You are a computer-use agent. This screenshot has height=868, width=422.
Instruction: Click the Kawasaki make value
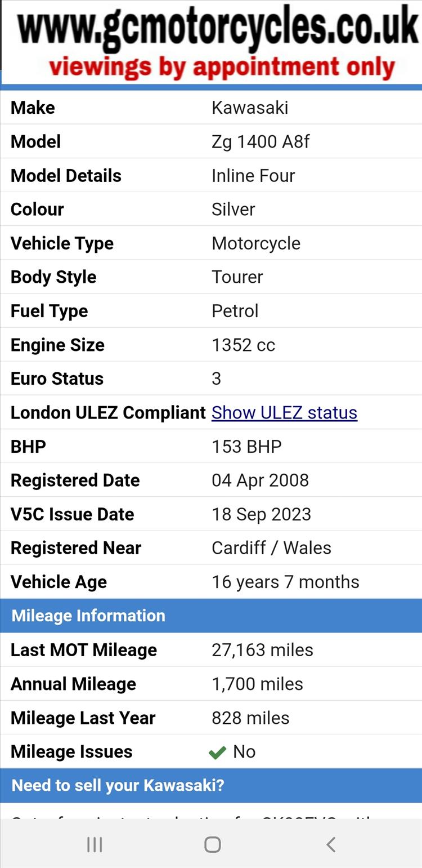[x=250, y=108]
